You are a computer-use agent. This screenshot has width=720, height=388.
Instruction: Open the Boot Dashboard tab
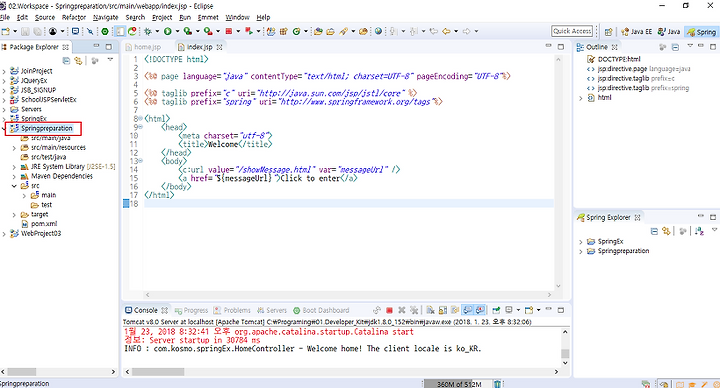pos(321,310)
